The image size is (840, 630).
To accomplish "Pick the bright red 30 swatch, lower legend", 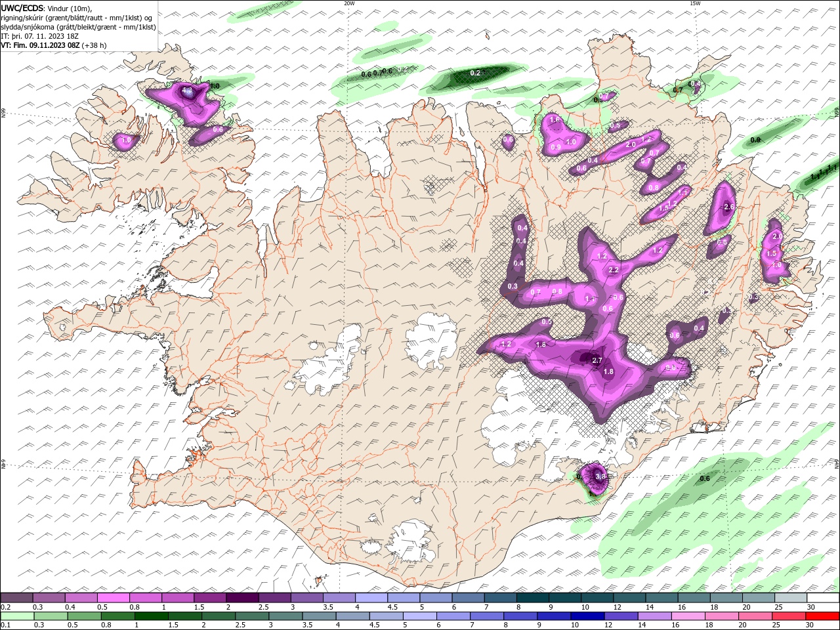I will [822, 616].
